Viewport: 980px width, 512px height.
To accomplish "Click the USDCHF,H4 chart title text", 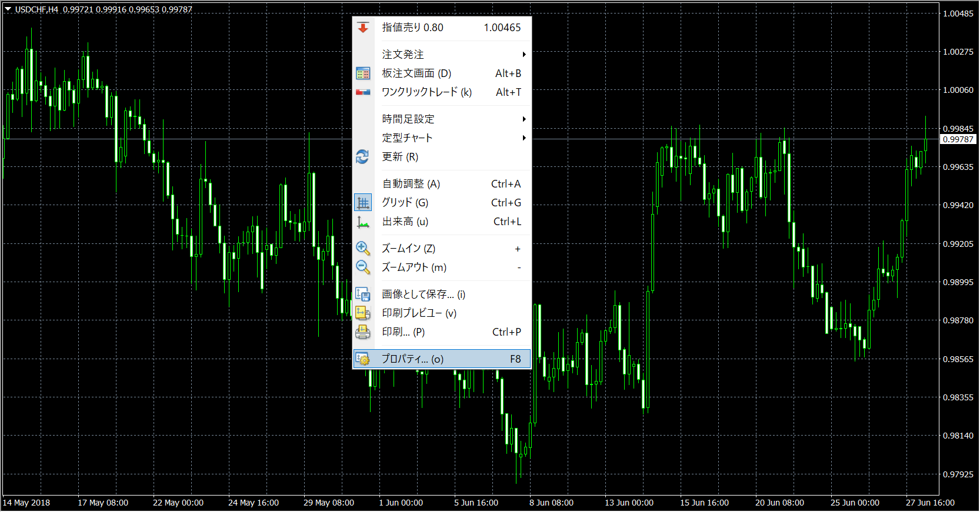I will (x=36, y=9).
